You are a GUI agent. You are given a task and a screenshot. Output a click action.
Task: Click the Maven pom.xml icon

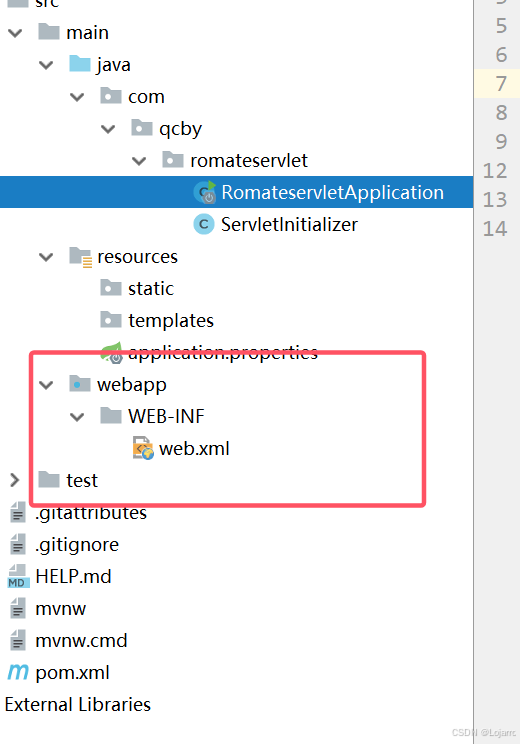coord(18,672)
